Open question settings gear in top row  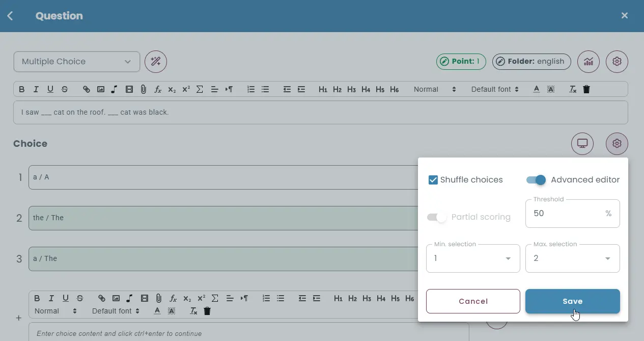(x=617, y=62)
